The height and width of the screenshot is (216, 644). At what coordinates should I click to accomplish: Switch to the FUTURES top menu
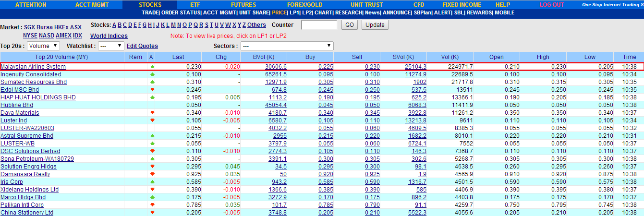tap(243, 5)
